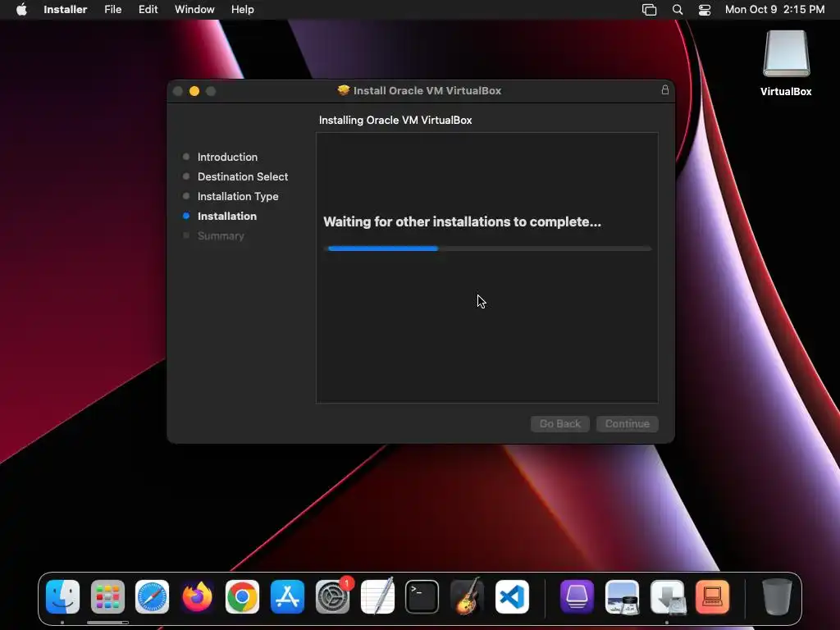Image resolution: width=840 pixels, height=630 pixels.
Task: Open the Installer application menu
Action: click(x=66, y=9)
